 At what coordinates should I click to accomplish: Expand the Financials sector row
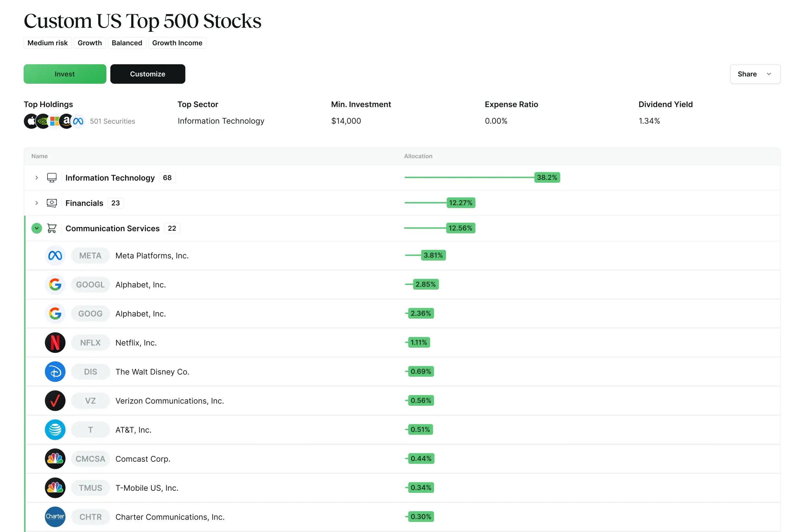click(37, 203)
